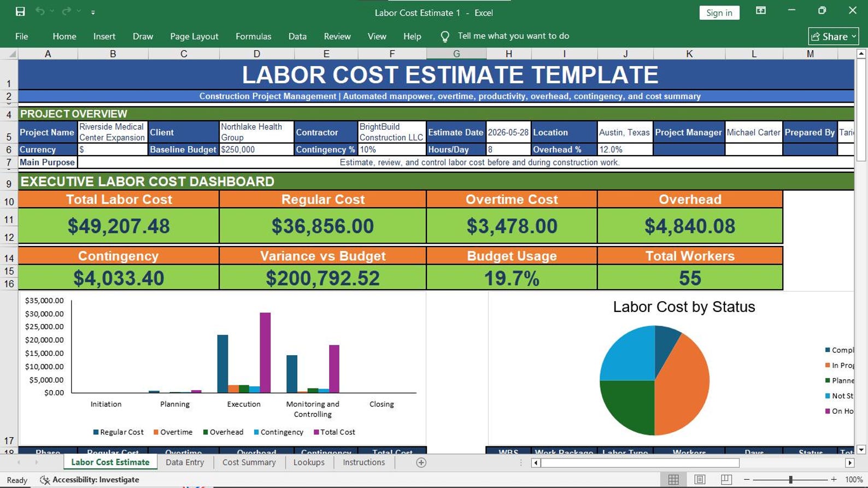This screenshot has width=868, height=488.
Task: Click the Ribbon Display Options icon
Action: (760, 10)
